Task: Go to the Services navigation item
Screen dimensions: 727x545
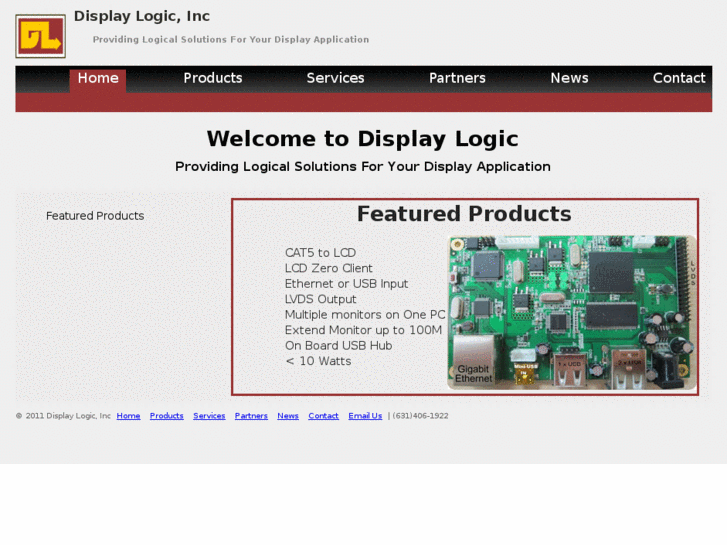Action: pos(335,78)
